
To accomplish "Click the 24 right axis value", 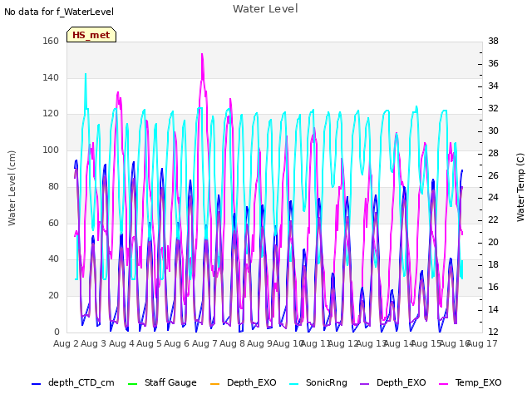I will coord(493,198).
